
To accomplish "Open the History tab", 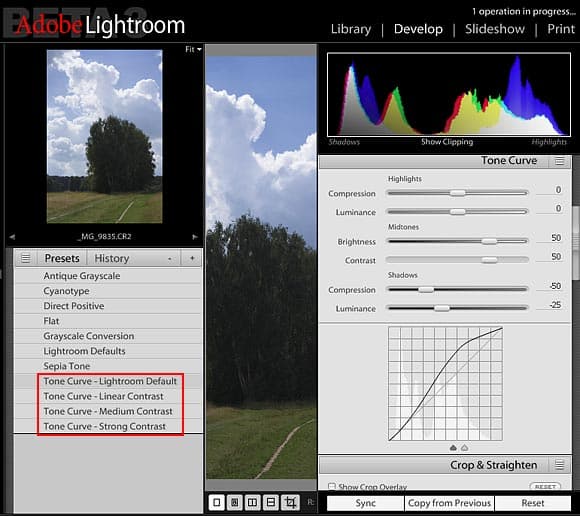I will (112, 258).
